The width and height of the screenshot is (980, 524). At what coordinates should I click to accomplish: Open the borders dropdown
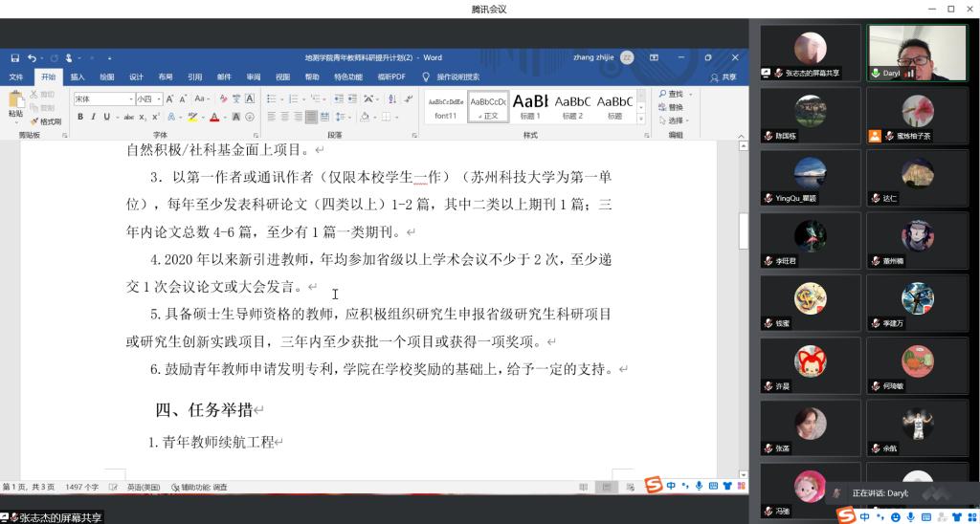coord(396,117)
